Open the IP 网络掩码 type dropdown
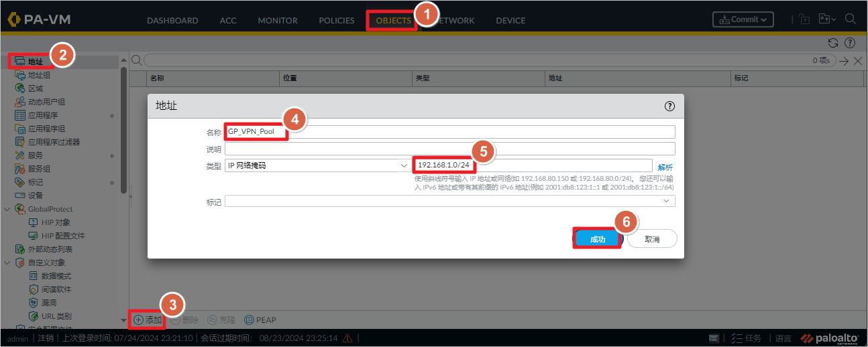Viewport: 868px width, 347px height. (317, 165)
